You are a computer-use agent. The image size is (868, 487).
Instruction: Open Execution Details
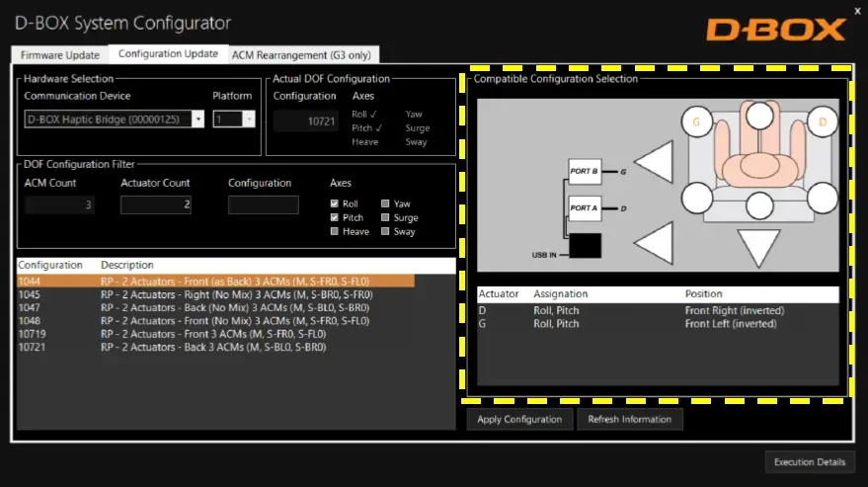coord(810,462)
